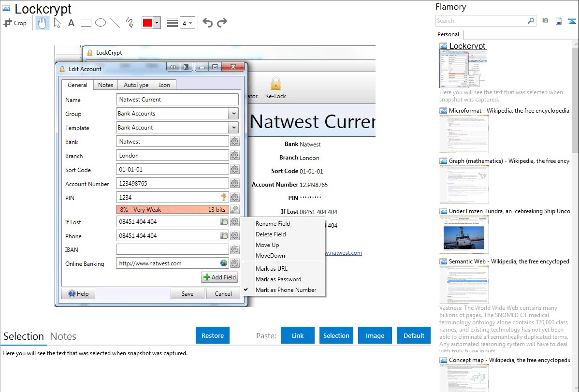Open the Icon tab in Edit Account
This screenshot has width=579, height=392.
point(164,85)
